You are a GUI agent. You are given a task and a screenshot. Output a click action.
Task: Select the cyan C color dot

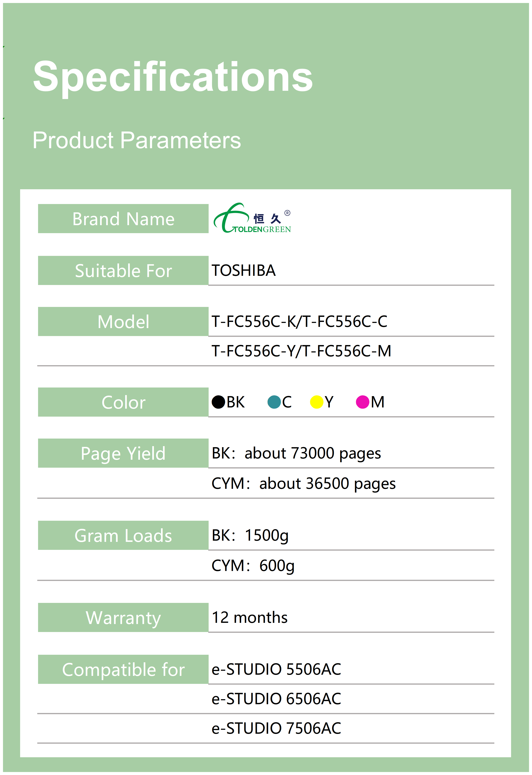[x=274, y=402]
